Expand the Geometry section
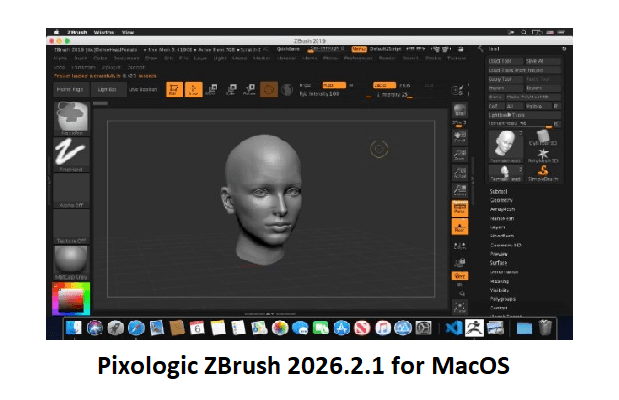Viewport: 619px width, 400px height. point(501,200)
